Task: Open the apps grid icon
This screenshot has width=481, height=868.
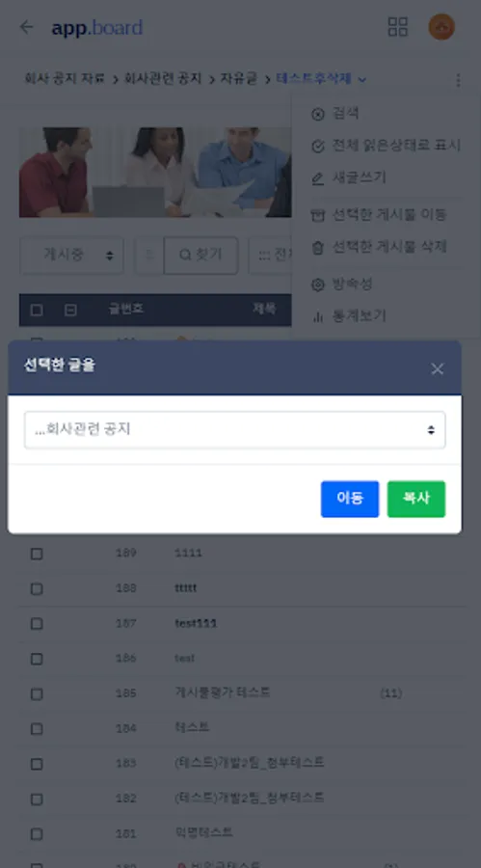Action: click(x=397, y=27)
